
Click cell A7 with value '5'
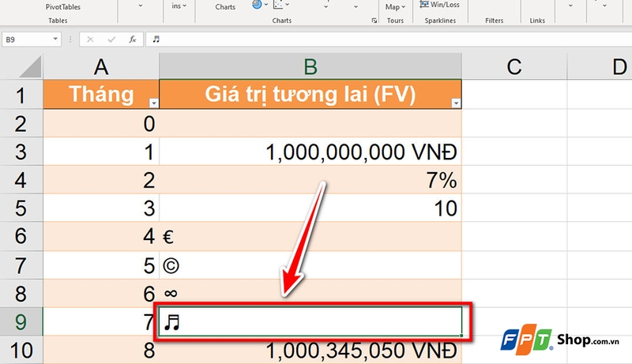101,265
